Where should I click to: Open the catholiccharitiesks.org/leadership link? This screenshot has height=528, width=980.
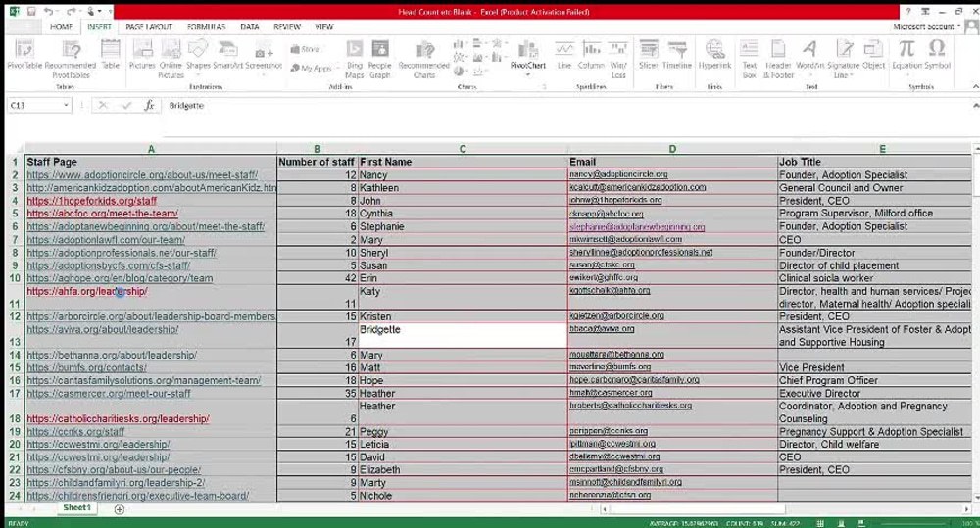(118, 419)
